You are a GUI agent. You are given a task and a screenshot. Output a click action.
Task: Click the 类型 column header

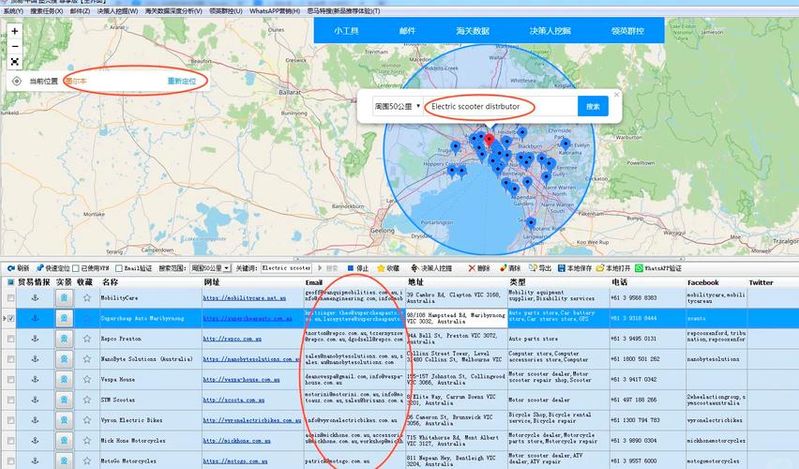pos(517,282)
